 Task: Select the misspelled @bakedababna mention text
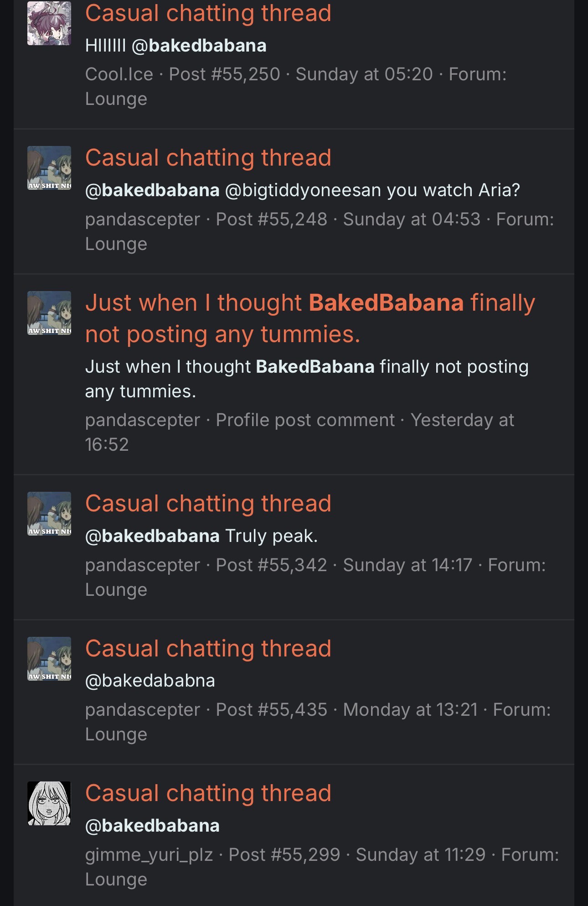click(150, 681)
